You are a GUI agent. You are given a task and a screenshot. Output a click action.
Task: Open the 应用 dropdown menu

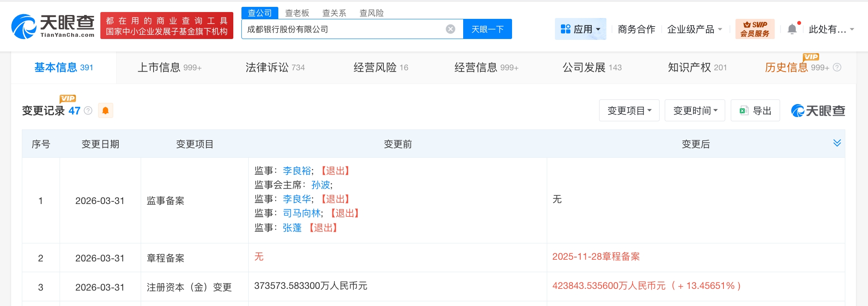[580, 29]
